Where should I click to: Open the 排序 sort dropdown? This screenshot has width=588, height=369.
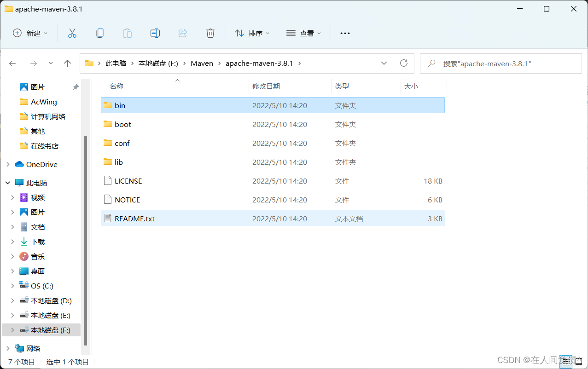pyautogui.click(x=252, y=33)
